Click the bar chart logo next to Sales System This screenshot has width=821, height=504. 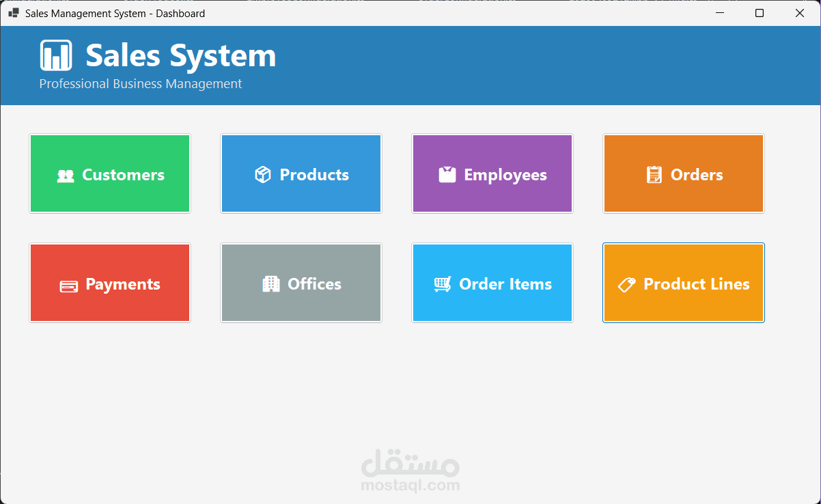click(56, 55)
